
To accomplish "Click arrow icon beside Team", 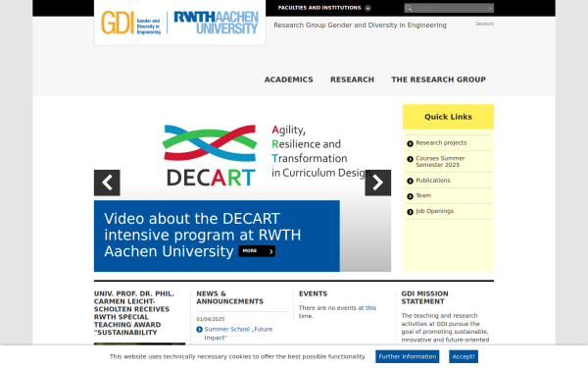I will pyautogui.click(x=410, y=196).
